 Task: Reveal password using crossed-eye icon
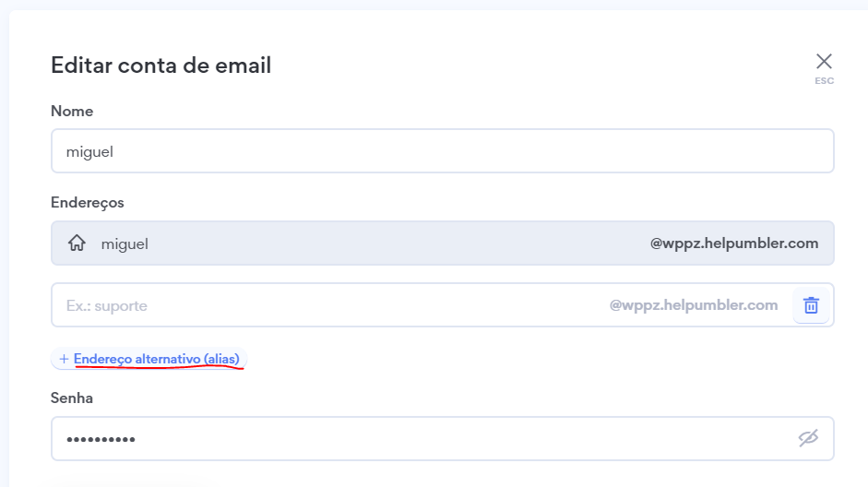point(808,438)
